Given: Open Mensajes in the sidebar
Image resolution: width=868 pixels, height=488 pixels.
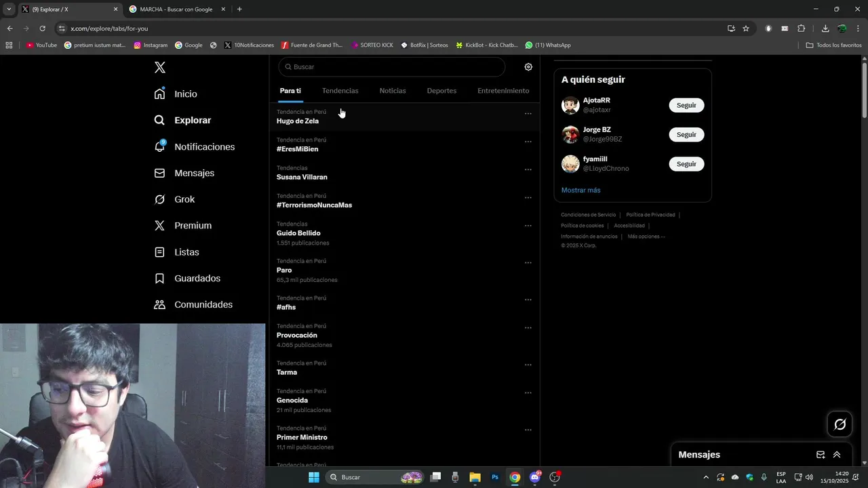Looking at the screenshot, I should (184, 173).
